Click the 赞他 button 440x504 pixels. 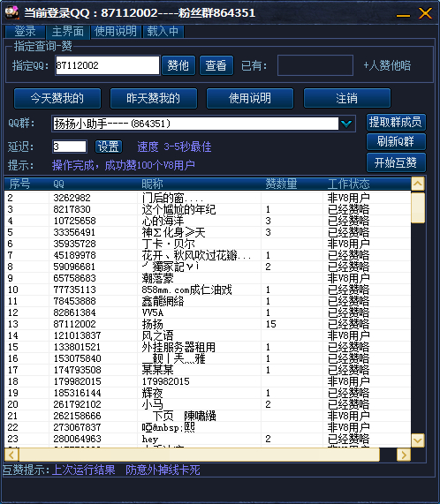tap(178, 65)
